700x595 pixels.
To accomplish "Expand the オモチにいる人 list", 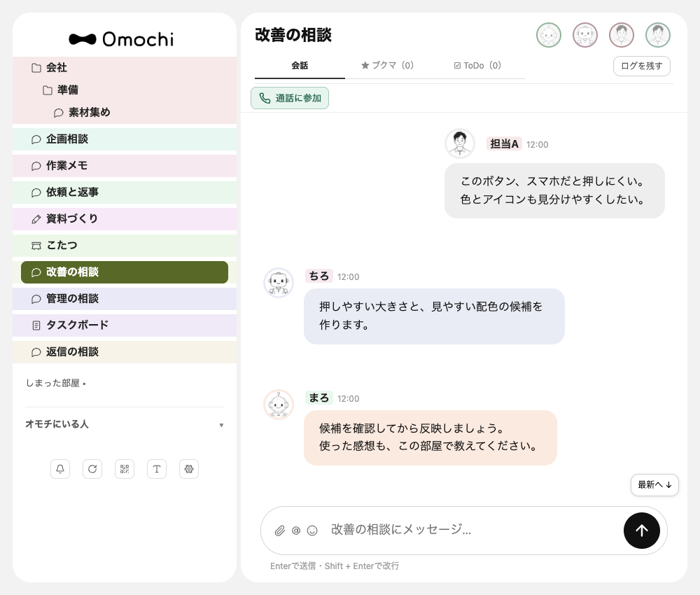I will (x=125, y=424).
